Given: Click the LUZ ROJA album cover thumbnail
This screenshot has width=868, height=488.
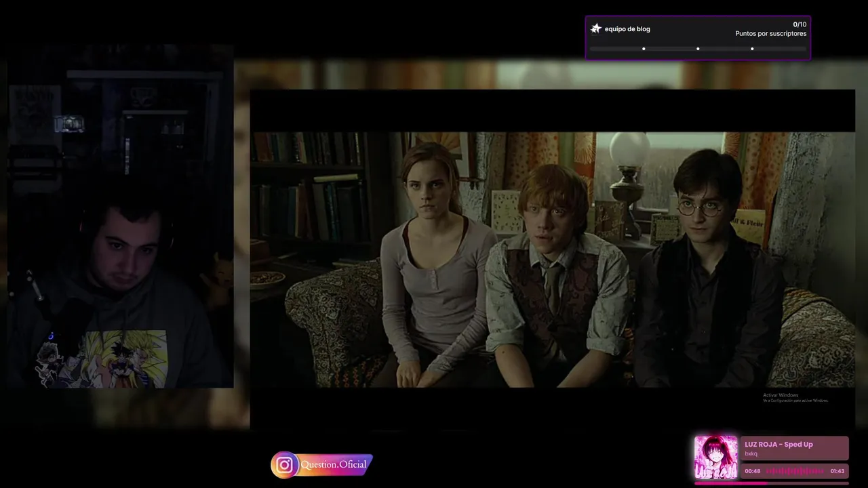Looking at the screenshot, I should pyautogui.click(x=715, y=457).
